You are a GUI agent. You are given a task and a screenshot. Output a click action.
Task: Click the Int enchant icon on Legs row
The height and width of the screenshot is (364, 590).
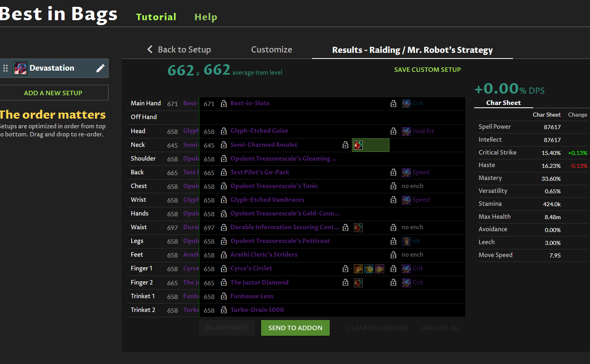click(x=406, y=241)
